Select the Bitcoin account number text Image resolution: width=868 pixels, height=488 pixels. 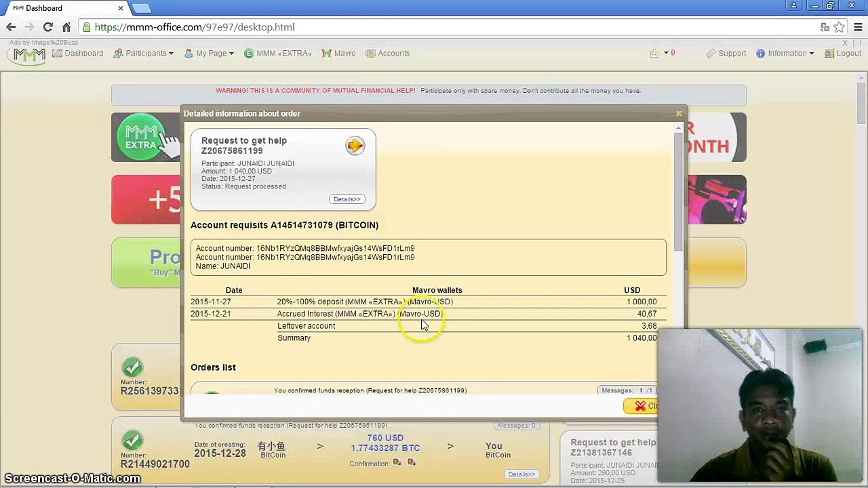tap(335, 249)
